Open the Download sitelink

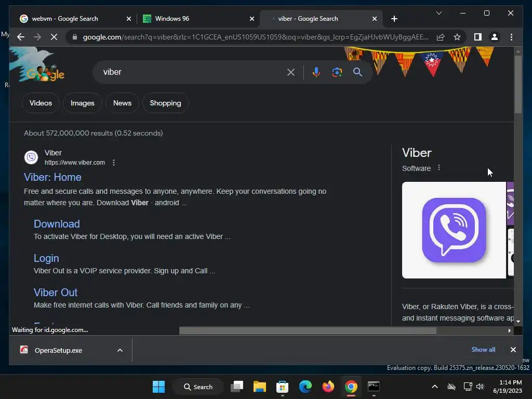57,224
